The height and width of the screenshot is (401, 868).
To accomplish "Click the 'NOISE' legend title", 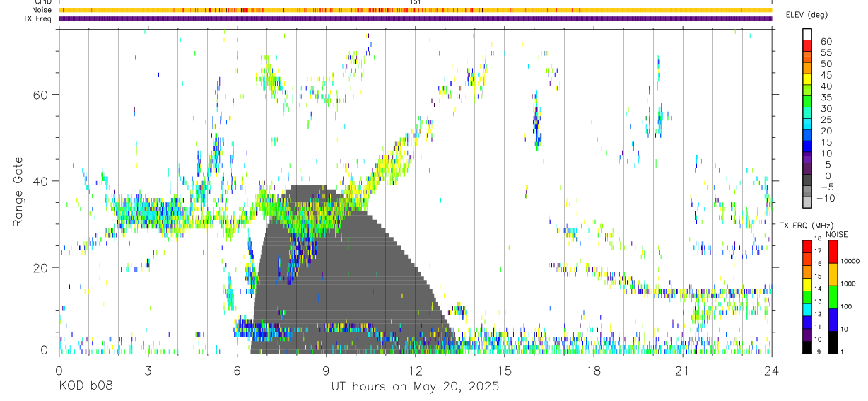I will (837, 234).
